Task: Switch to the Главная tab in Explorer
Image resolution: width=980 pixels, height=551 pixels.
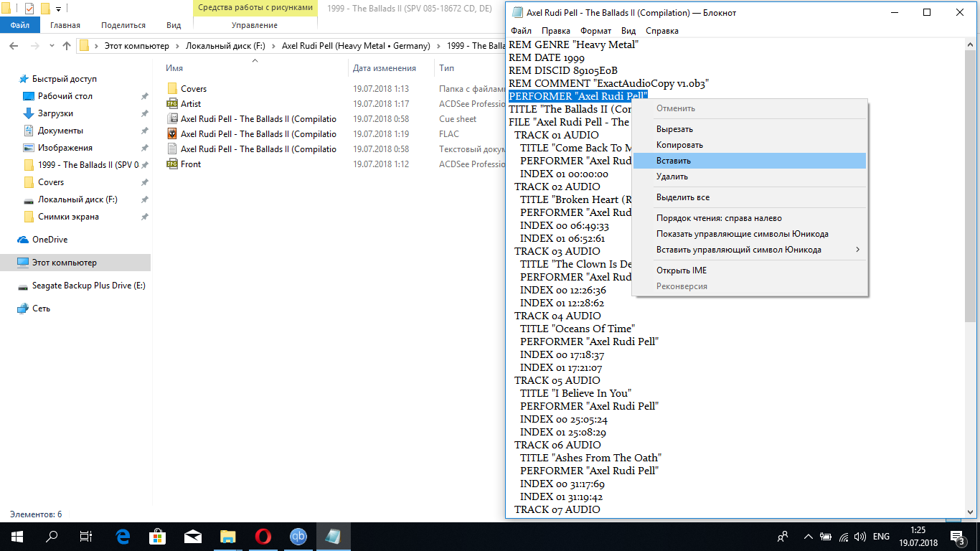Action: (x=65, y=25)
